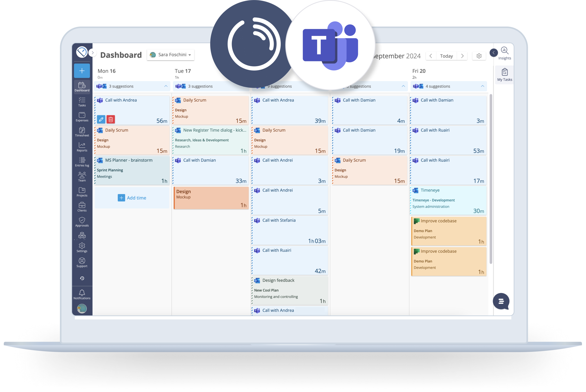
Task: Open the New Register Time dialog suggestion
Action: pos(211,140)
